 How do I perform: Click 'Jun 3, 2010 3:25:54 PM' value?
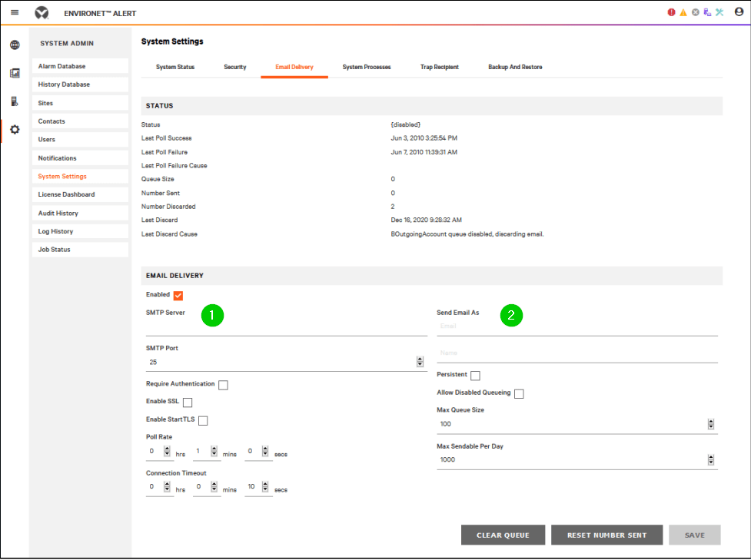pos(424,138)
